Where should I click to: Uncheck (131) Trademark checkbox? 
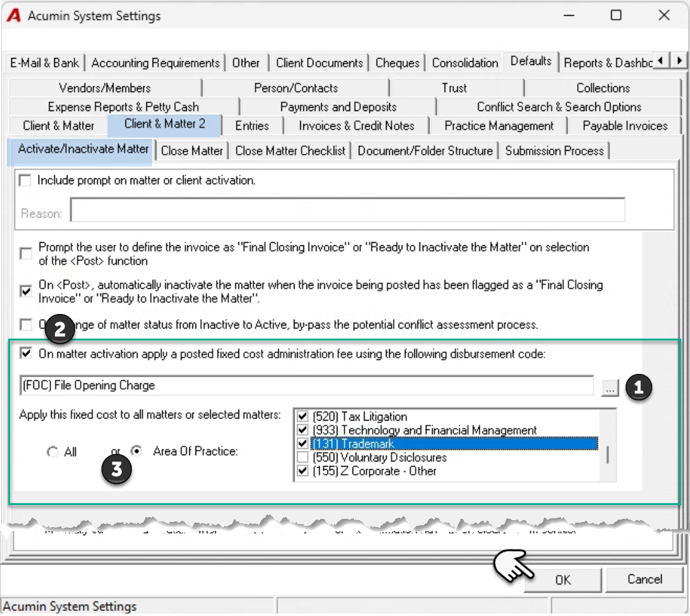pos(302,443)
